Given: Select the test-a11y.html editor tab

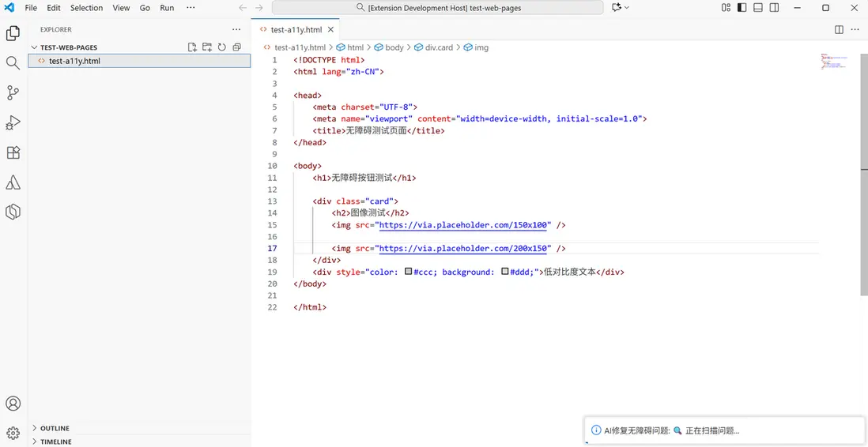Looking at the screenshot, I should coord(296,30).
